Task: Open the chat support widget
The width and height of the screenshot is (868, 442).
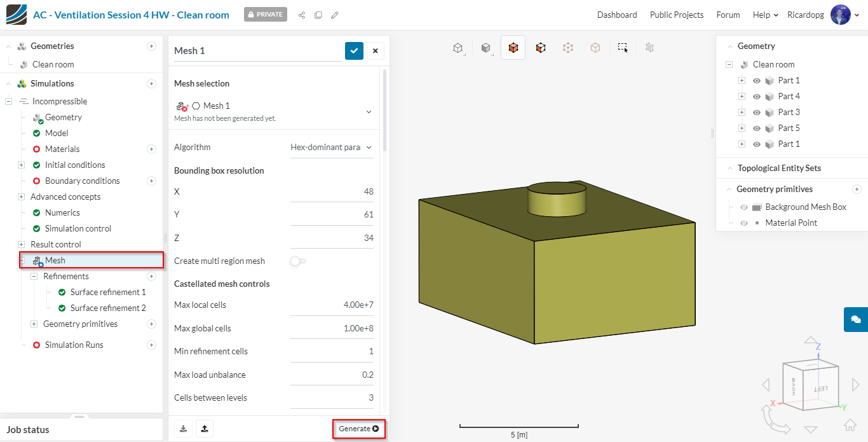Action: 855,319
